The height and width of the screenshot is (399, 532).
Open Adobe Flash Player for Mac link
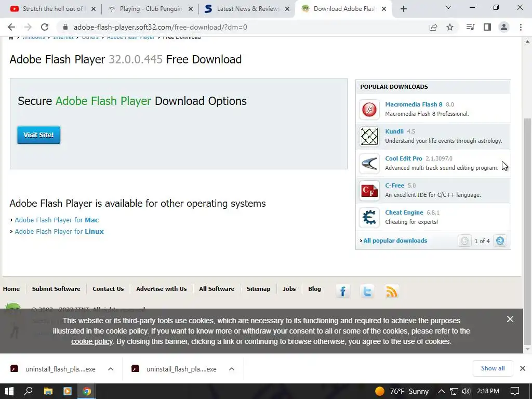point(57,220)
